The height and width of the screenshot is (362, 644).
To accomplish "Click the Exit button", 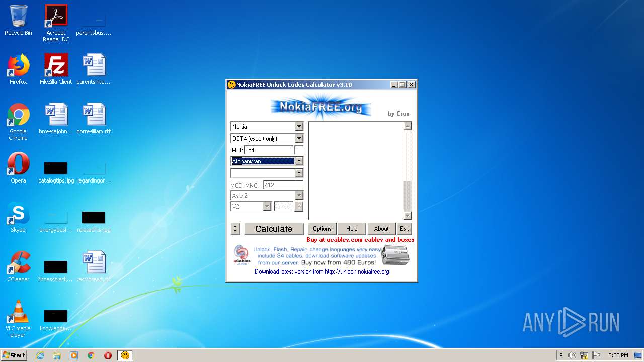I will pos(405,229).
